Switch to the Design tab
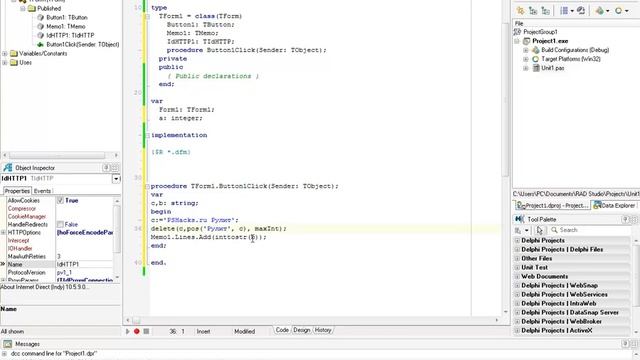 point(302,330)
